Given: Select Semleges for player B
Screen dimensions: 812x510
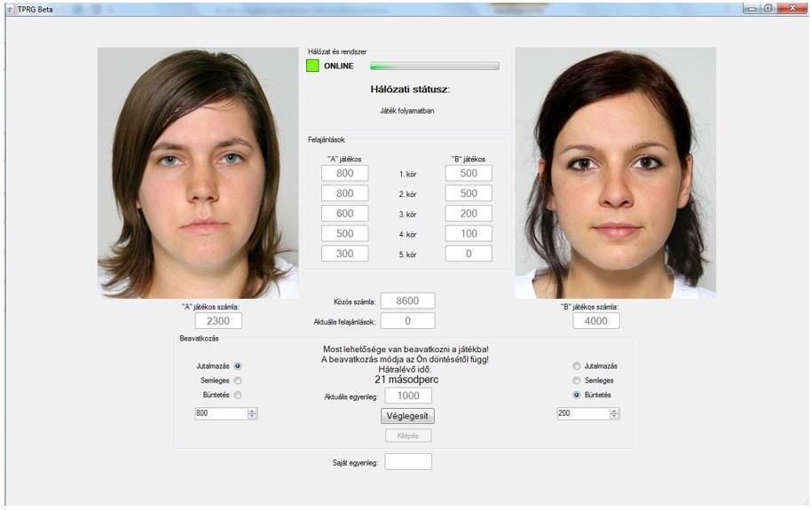Looking at the screenshot, I should pos(576,381).
